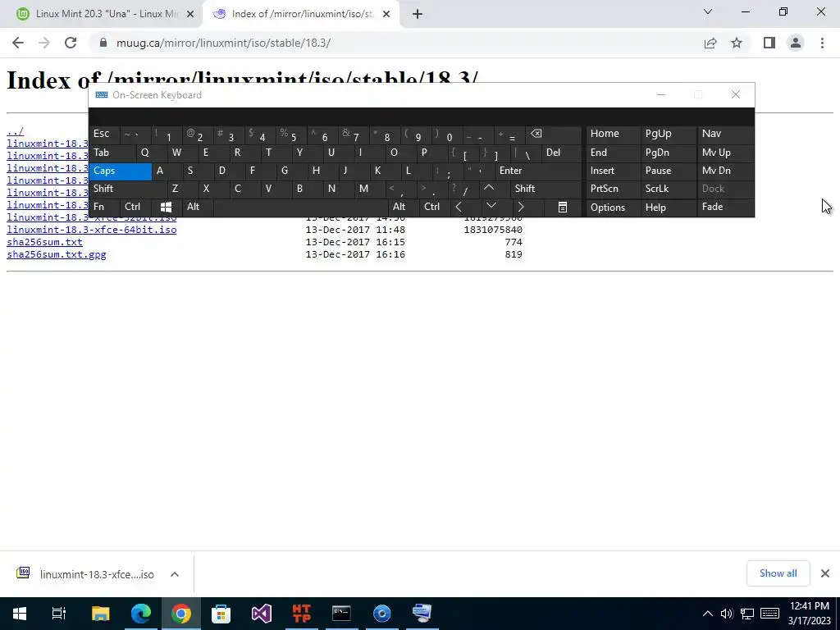
Task: Tap Windows logo key on keyboard
Action: pos(166,207)
